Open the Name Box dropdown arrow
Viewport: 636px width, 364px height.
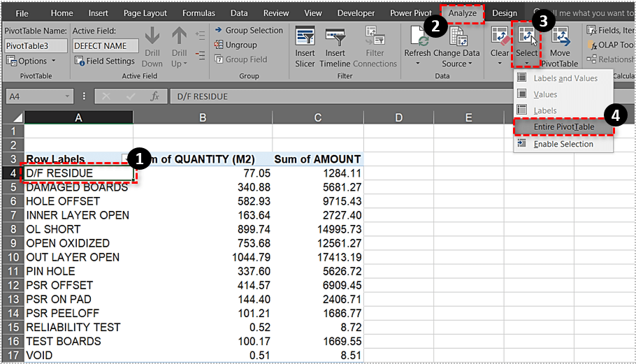point(68,96)
